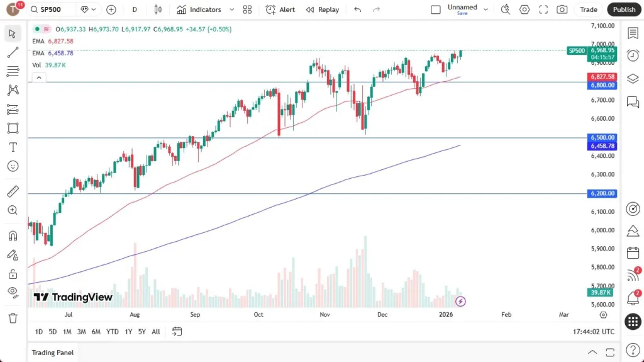Select the 6M date range

[96, 332]
